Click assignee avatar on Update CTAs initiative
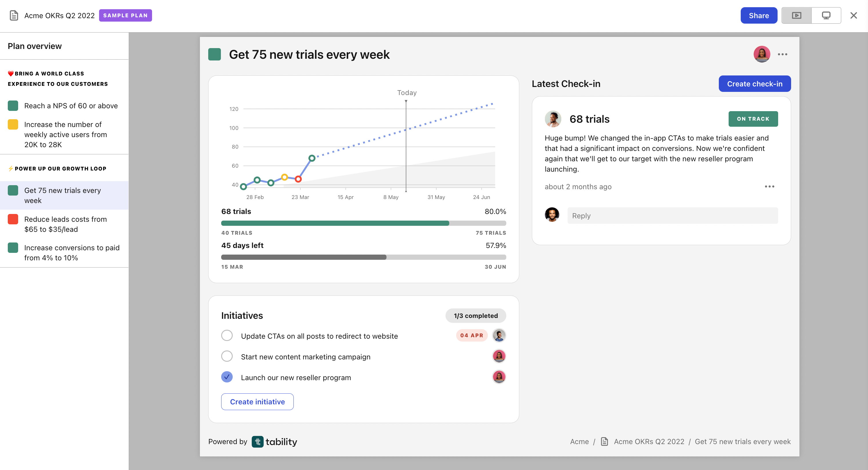The image size is (868, 470). pos(499,336)
